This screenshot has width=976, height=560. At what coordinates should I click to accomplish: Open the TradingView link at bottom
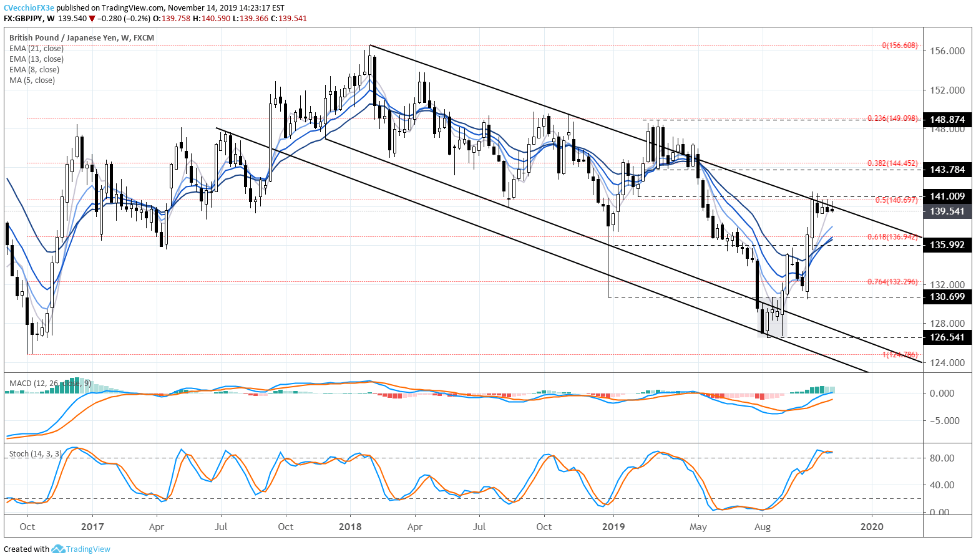[x=88, y=549]
